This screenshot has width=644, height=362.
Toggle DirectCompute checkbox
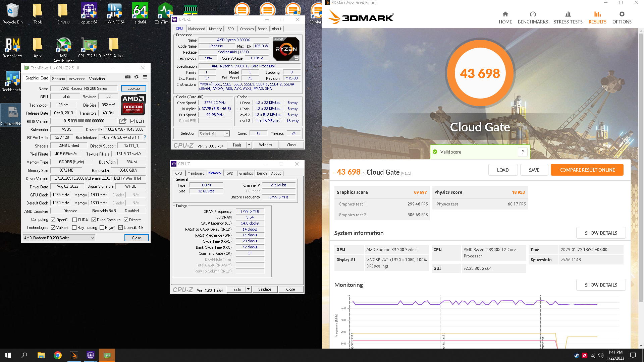[94, 220]
